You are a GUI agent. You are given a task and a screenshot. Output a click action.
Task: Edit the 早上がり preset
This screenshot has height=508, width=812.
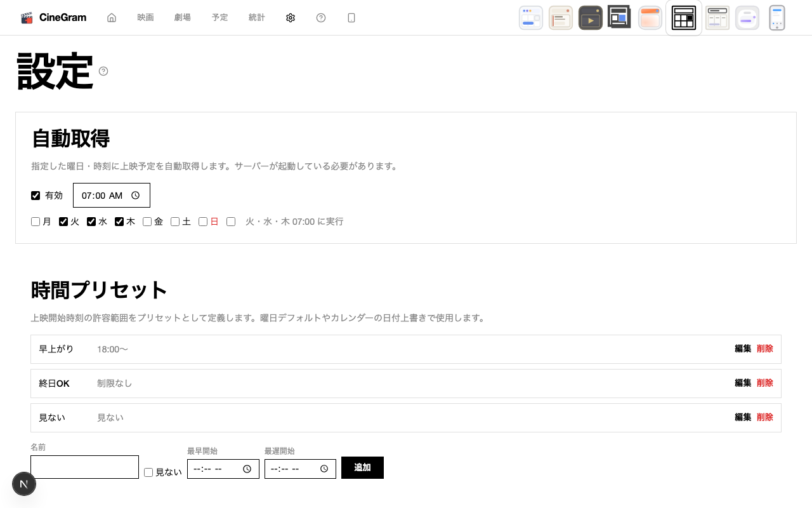point(742,349)
